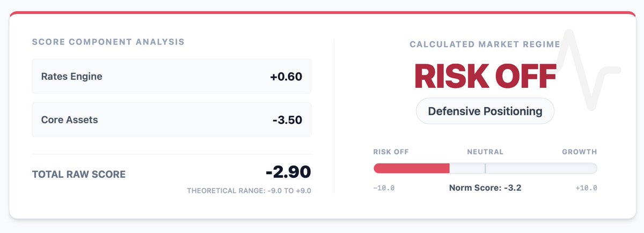Select the Core Assets row
644x233 pixels.
[x=171, y=120]
